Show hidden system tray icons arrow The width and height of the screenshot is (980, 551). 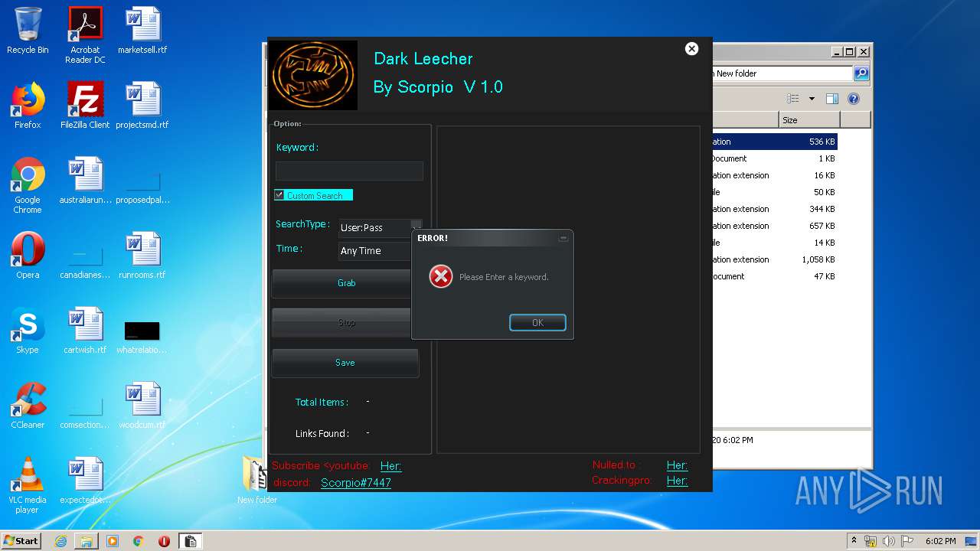tap(854, 541)
